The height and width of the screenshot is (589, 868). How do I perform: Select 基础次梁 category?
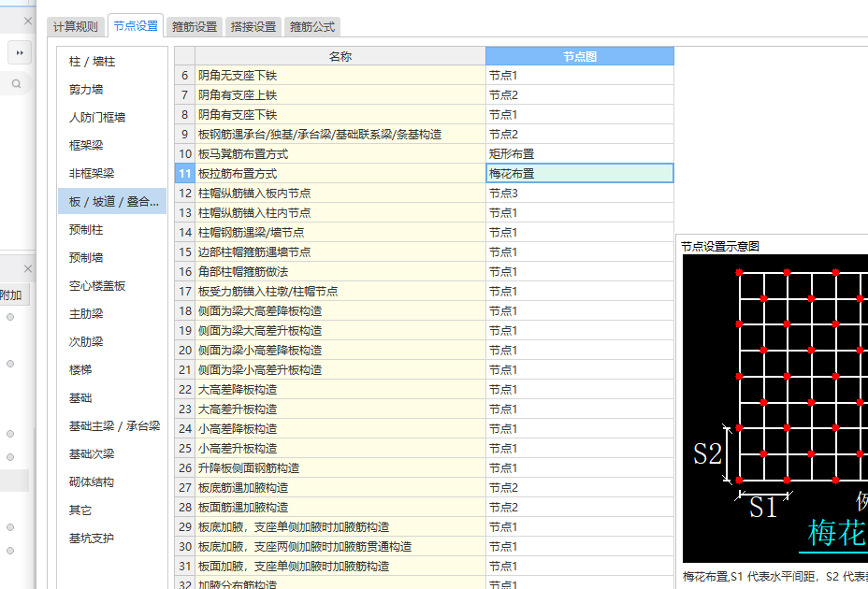point(112,454)
